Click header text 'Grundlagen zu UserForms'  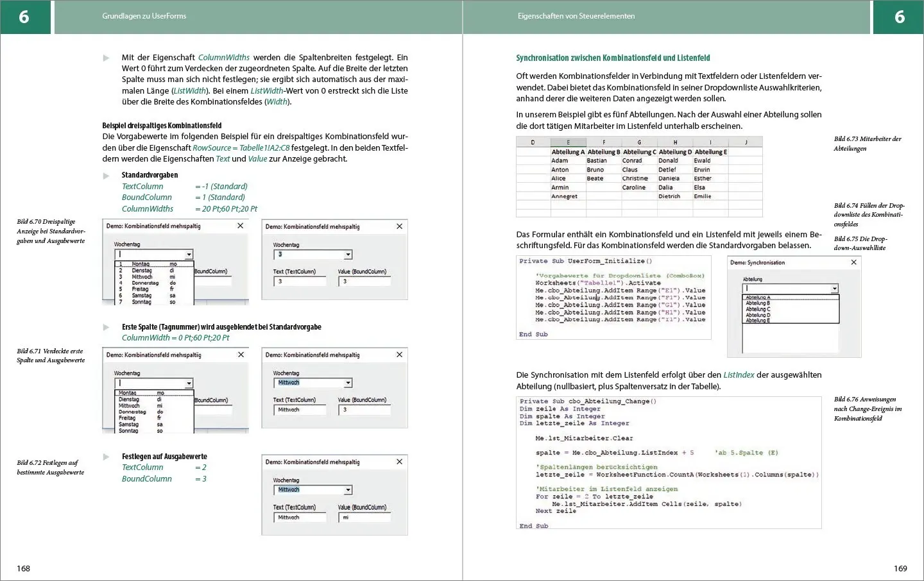(144, 16)
